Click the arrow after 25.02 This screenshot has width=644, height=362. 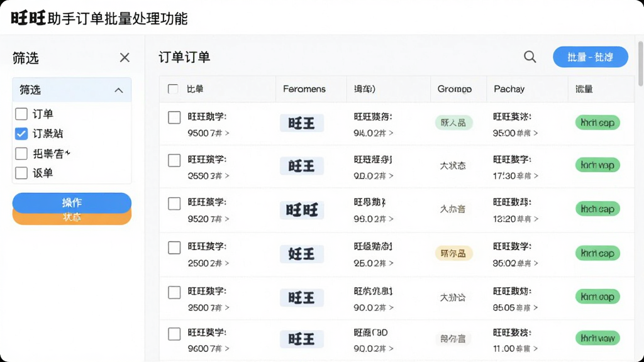(391, 263)
